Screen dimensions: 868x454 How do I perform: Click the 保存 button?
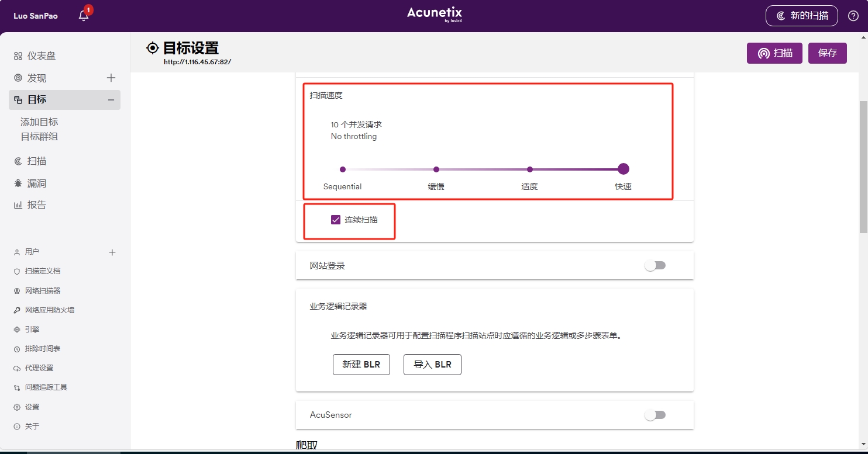828,53
